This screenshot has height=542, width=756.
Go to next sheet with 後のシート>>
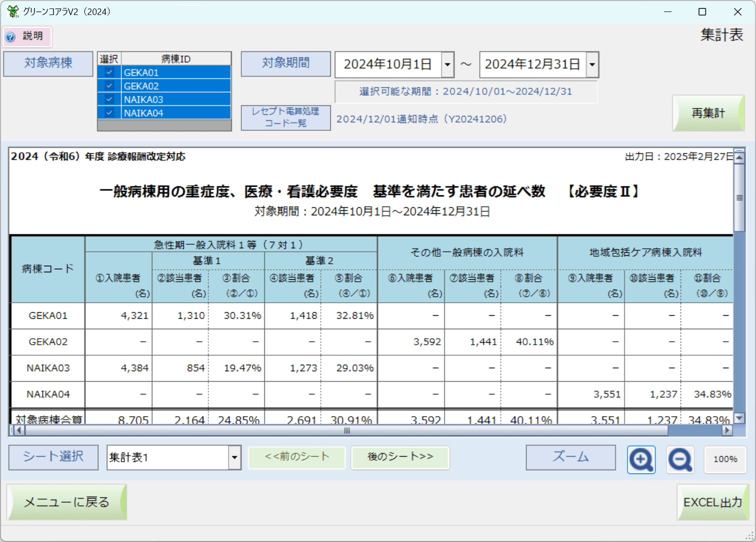(400, 457)
